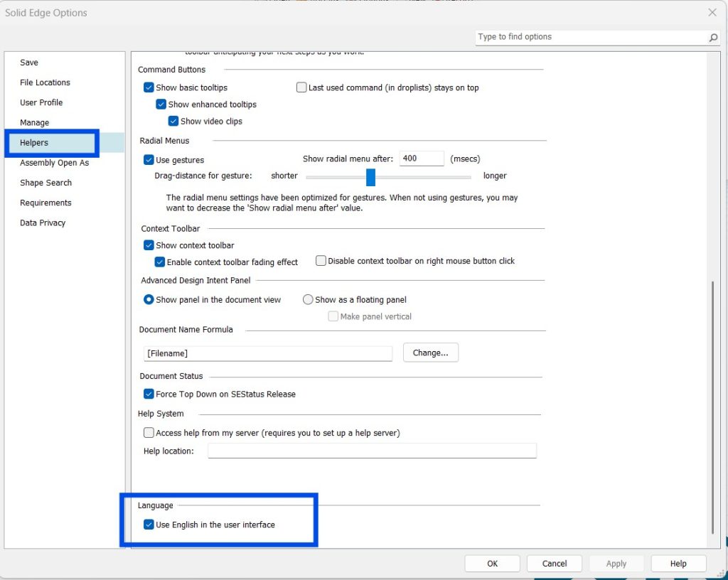Screen dimensions: 728x580
Task: Switch to the Data Privacy category
Action: [43, 222]
